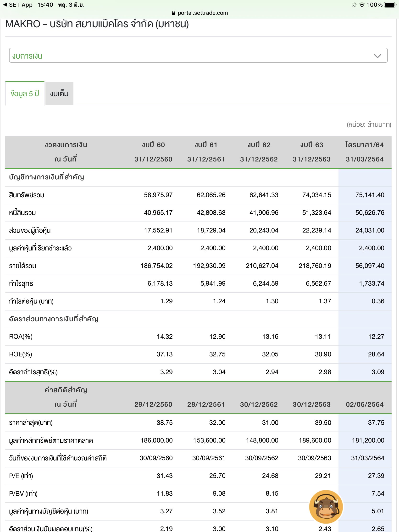Select the อัตรากำไรสุทธิ(%) row label

[x=33, y=372]
